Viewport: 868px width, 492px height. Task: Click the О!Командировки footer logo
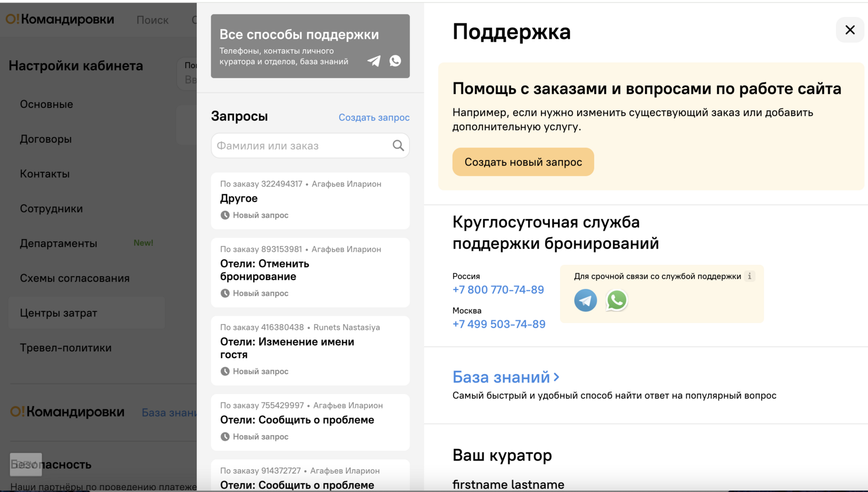click(67, 412)
